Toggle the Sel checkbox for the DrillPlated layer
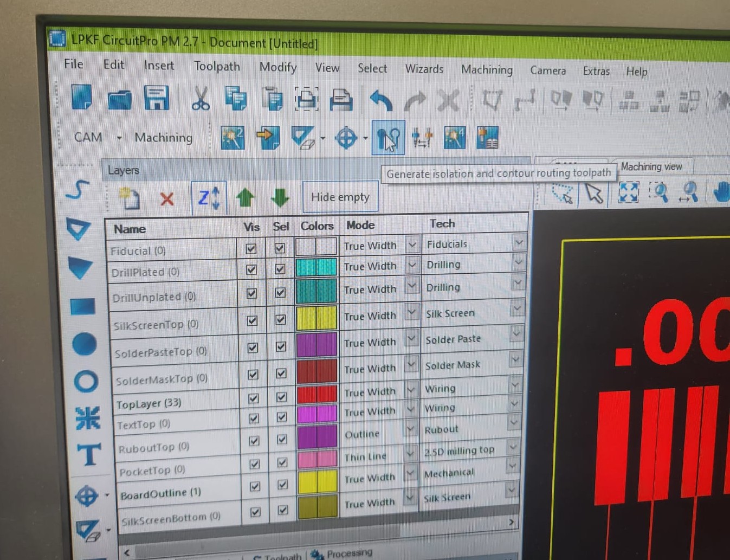Image resolution: width=730 pixels, height=560 pixels. coord(280,269)
